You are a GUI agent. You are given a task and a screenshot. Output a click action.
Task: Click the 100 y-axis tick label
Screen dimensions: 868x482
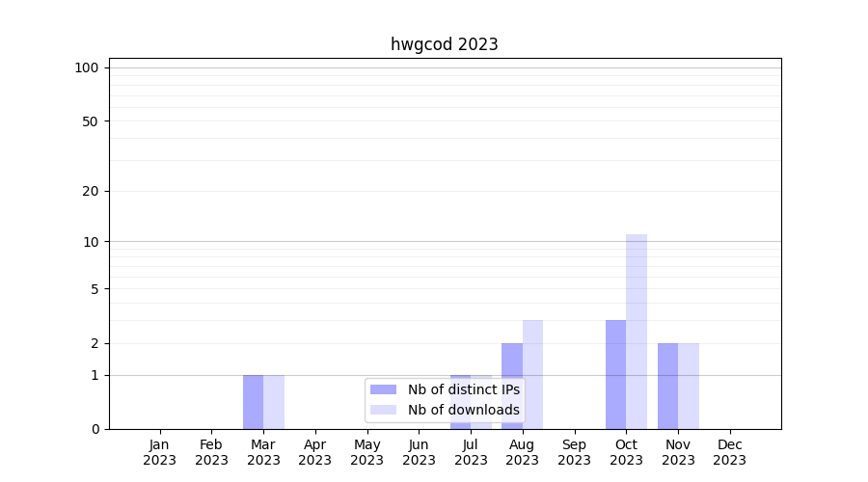click(x=87, y=67)
